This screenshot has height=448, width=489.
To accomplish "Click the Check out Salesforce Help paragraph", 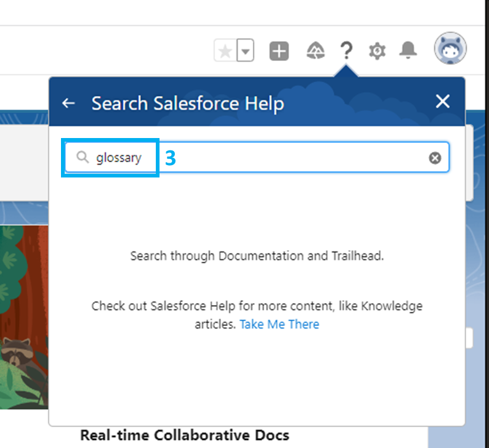I will [x=257, y=315].
